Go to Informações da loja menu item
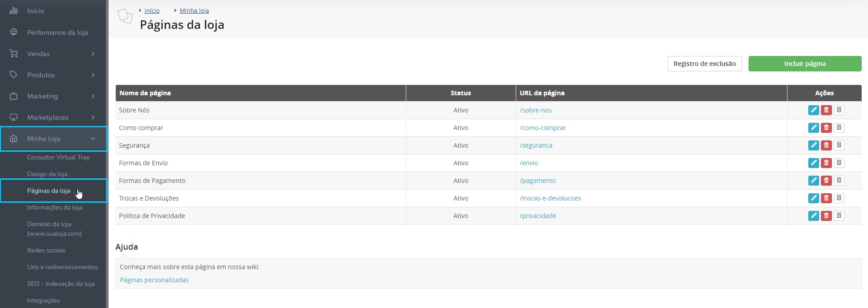Viewport: 868px width, 308px height. pos(54,207)
